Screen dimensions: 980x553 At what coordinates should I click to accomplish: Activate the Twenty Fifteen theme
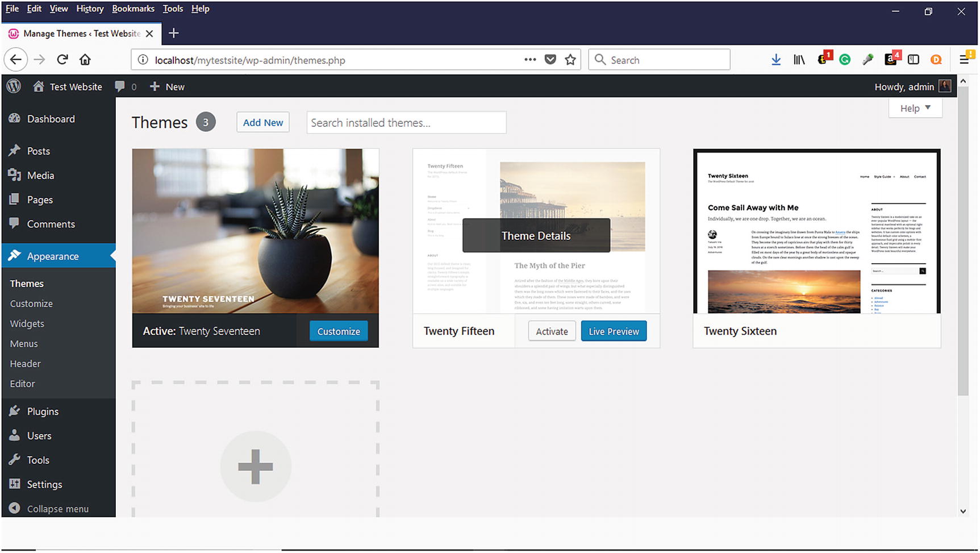pos(552,331)
